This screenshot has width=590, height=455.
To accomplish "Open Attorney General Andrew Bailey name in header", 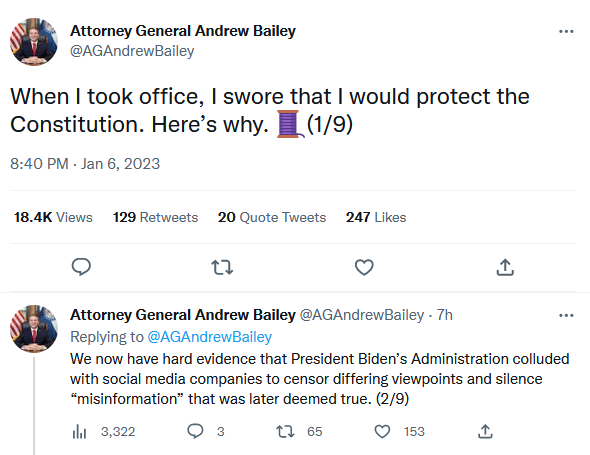I will point(183,31).
